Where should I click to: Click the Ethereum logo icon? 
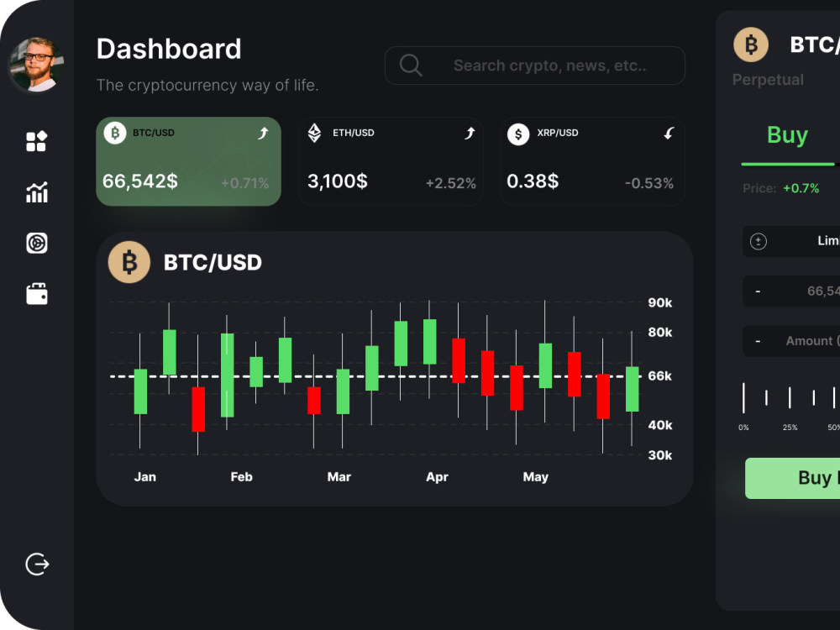pyautogui.click(x=314, y=133)
